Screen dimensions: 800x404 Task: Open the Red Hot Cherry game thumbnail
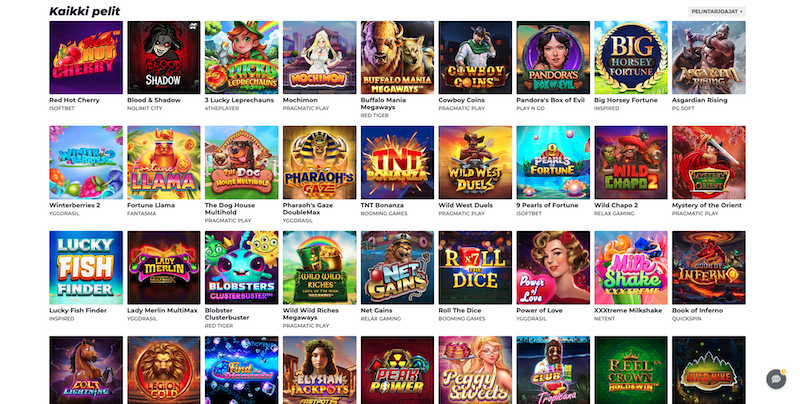(x=86, y=57)
